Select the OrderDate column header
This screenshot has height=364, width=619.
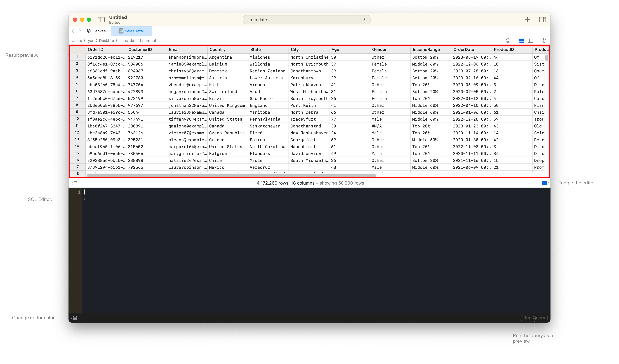[x=471, y=50]
